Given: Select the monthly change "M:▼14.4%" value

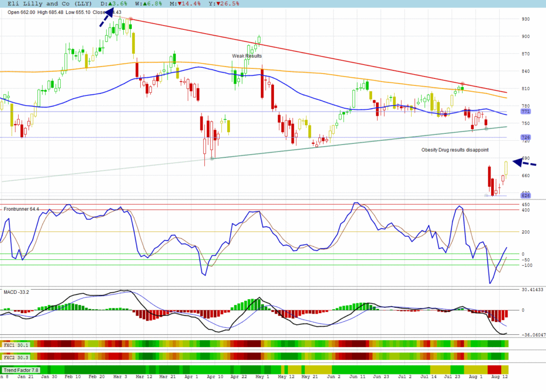Looking at the screenshot, I should point(185,4).
